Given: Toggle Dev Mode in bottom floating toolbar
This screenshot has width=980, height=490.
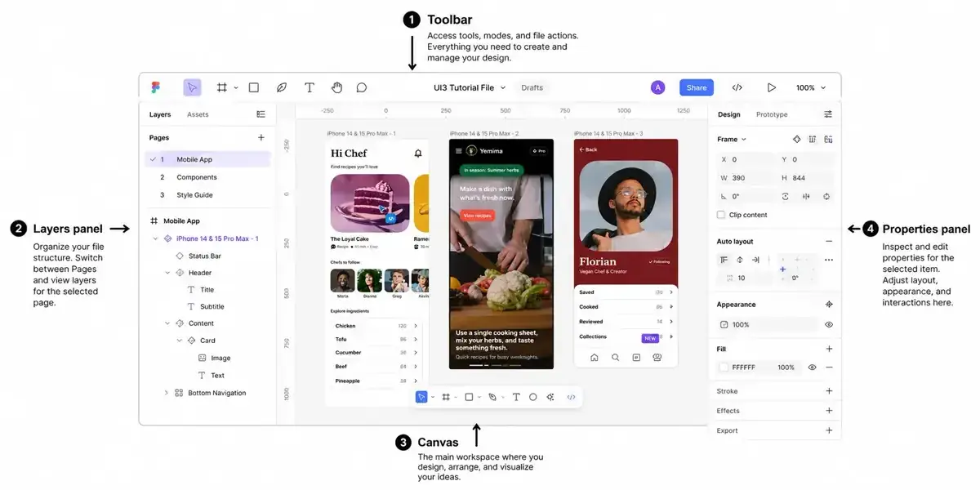Looking at the screenshot, I should (571, 397).
